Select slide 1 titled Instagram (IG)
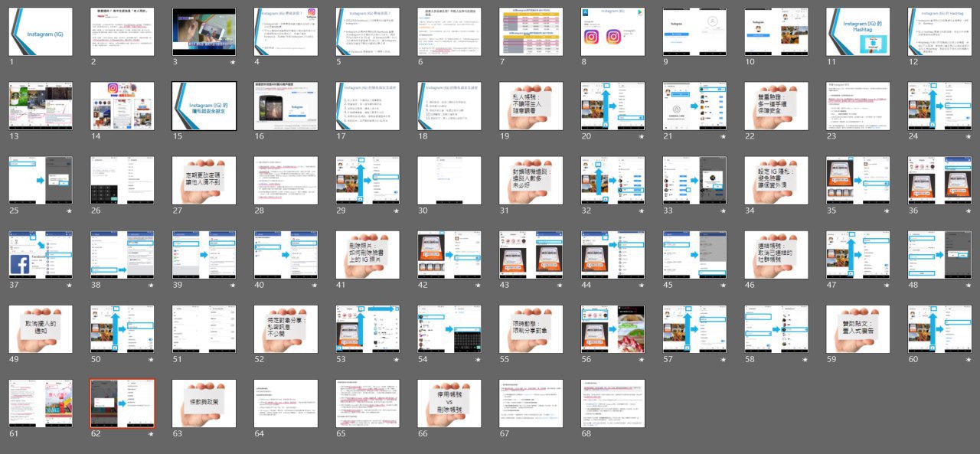This screenshot has height=454, width=980. tap(41, 32)
